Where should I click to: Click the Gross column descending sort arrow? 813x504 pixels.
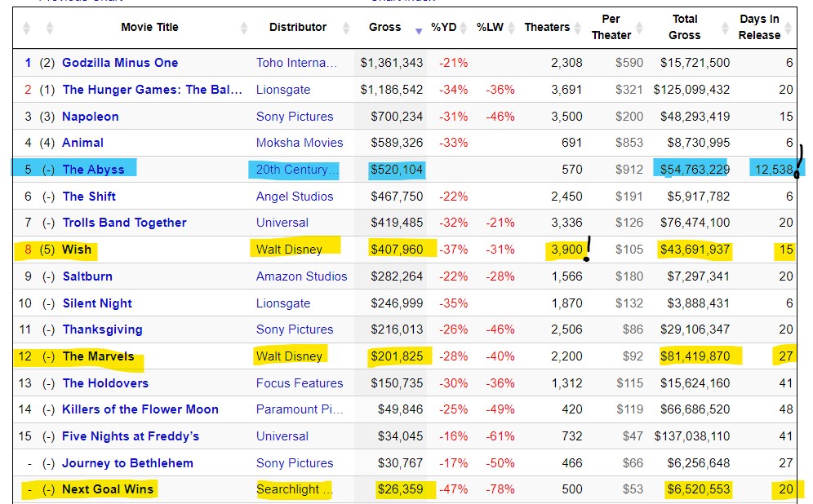tap(419, 29)
